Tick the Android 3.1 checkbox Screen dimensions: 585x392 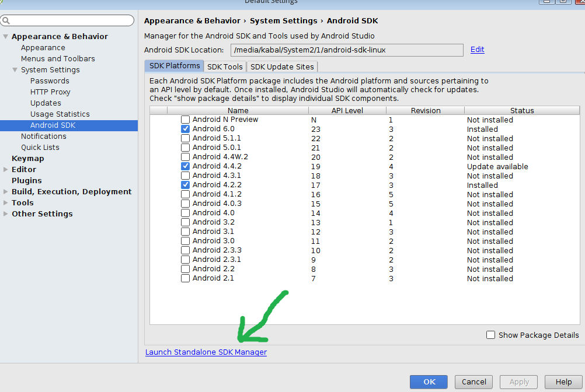tap(185, 232)
